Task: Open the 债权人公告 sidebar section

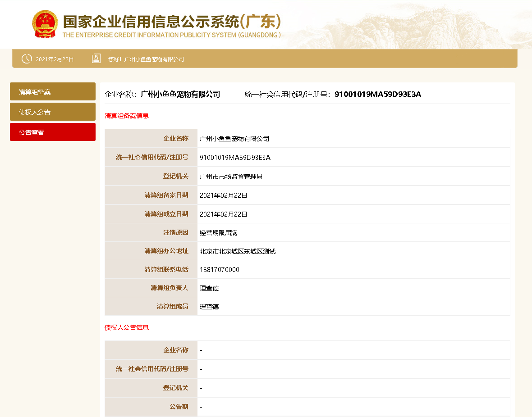Action: [52, 111]
